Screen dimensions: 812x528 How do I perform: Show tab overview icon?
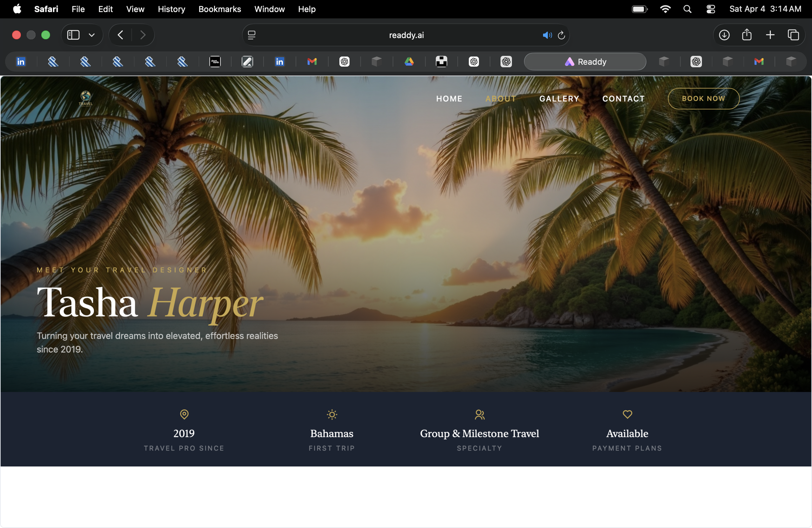coord(793,35)
